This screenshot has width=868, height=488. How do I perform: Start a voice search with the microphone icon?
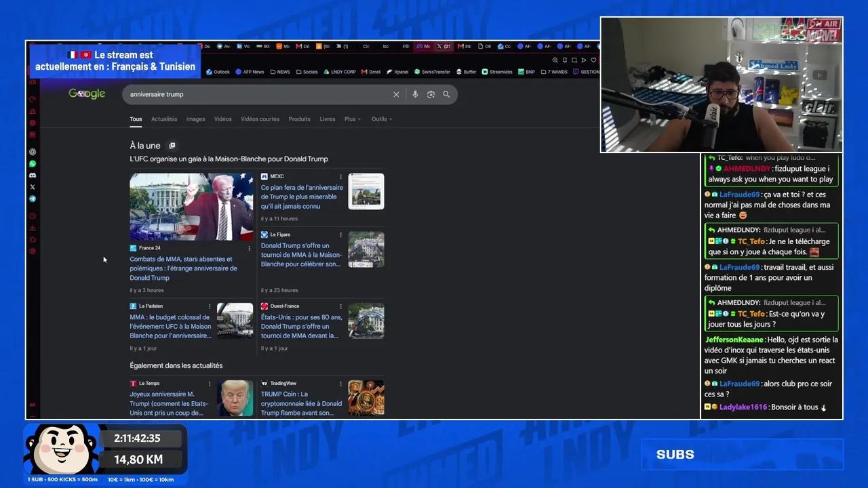pos(415,94)
